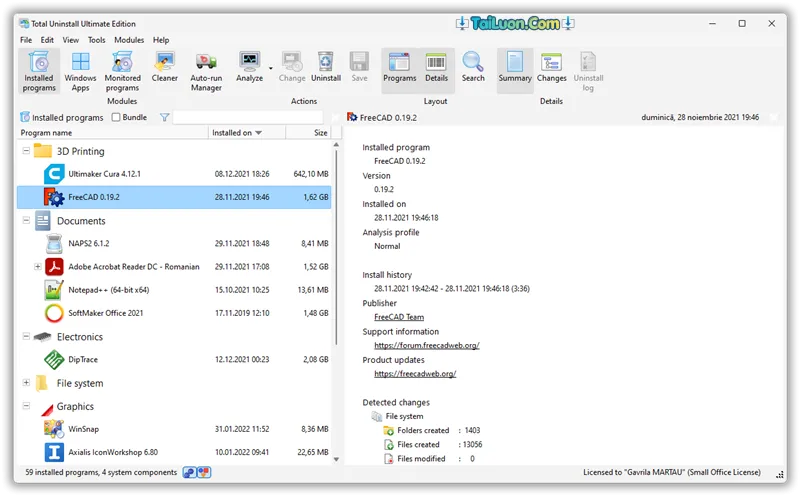Screen dimensions: 800x496
Task: Open the Windows Apps module
Action: (x=80, y=71)
